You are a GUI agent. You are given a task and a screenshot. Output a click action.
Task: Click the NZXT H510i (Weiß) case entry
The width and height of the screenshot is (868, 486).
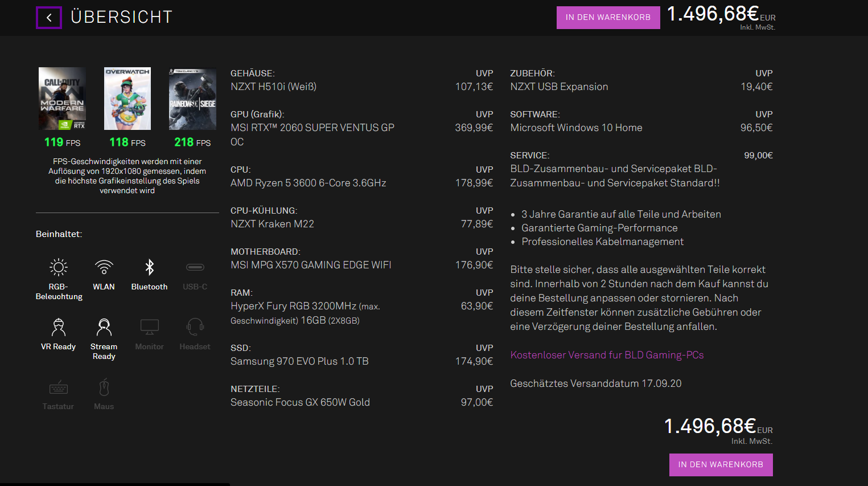click(x=273, y=87)
